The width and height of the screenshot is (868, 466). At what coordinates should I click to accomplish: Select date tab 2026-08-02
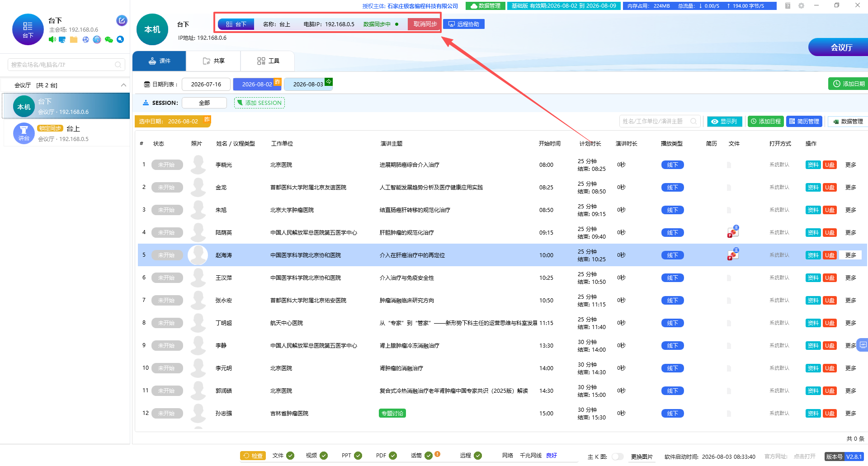coord(257,84)
